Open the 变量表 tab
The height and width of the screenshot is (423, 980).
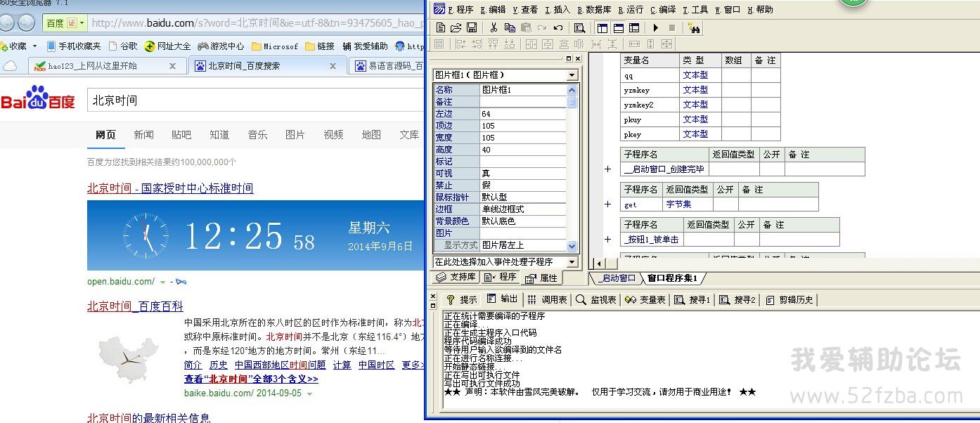[x=645, y=299]
